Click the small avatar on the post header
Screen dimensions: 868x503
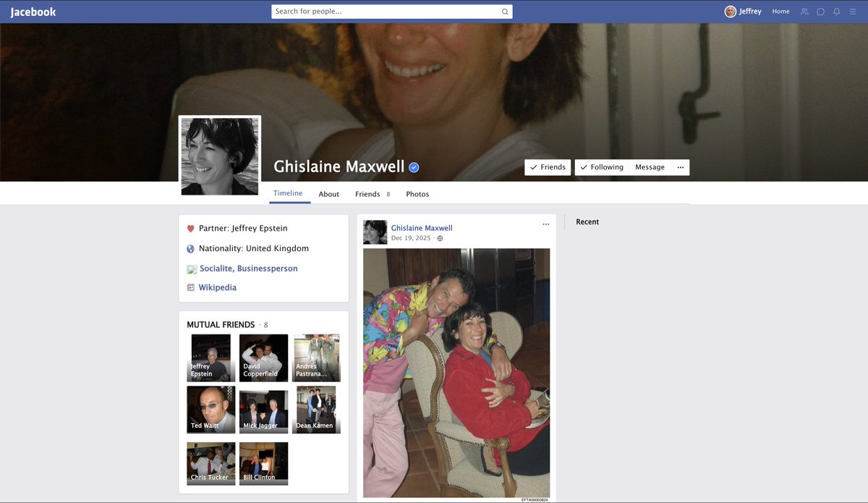pyautogui.click(x=375, y=232)
